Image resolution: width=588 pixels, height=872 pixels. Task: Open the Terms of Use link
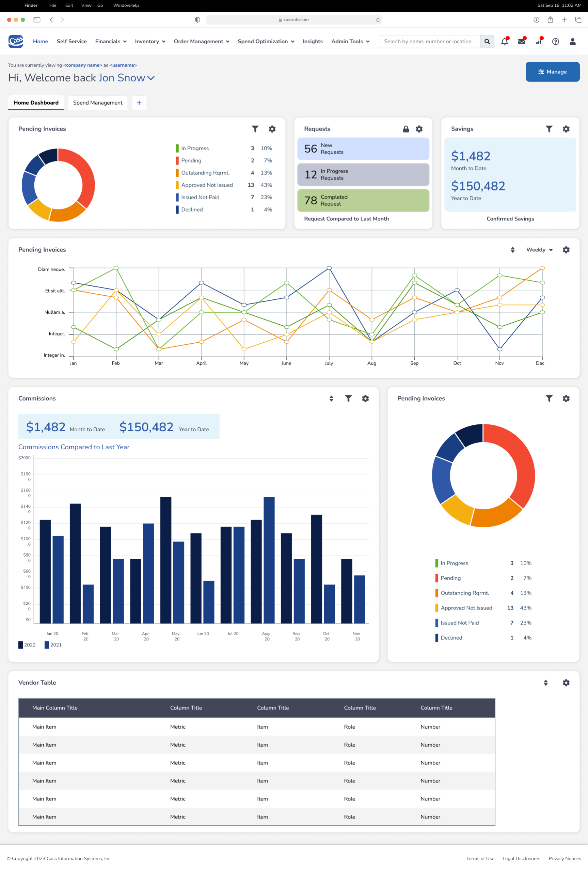pos(480,858)
